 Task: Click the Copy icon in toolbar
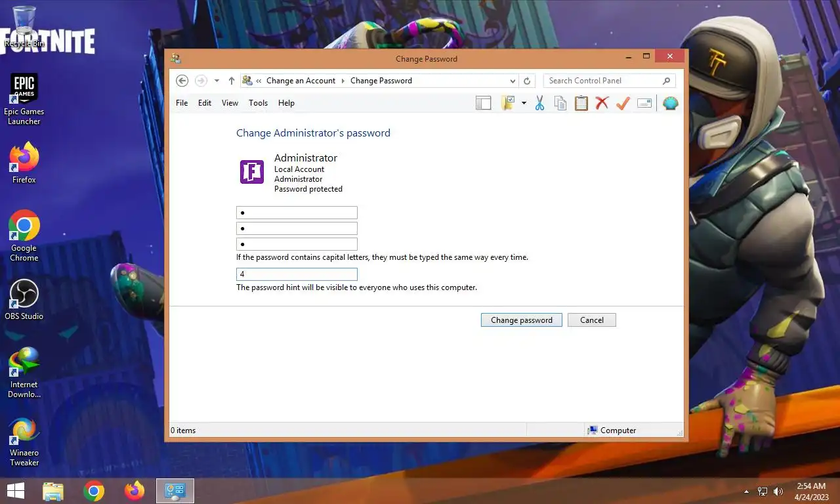(560, 103)
